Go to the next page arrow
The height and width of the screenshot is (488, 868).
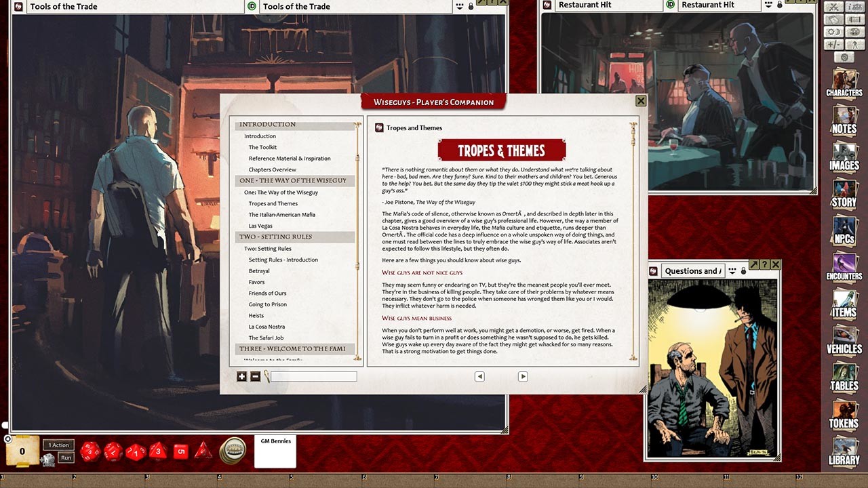(523, 377)
